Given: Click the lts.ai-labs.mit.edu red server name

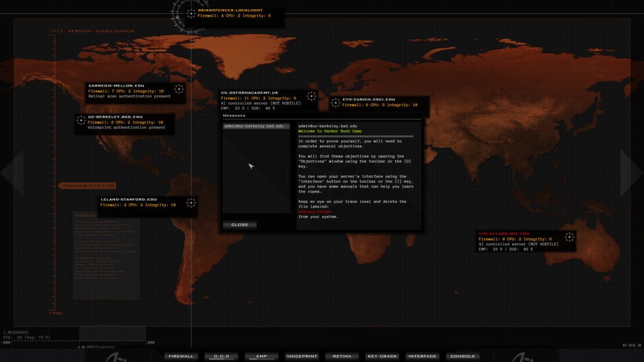Looking at the screenshot, I should tap(504, 234).
